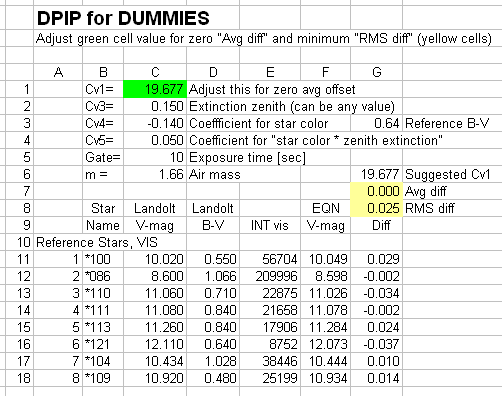Click the 'Reference Stars, VIS' row label
The image size is (502, 396).
(97, 242)
